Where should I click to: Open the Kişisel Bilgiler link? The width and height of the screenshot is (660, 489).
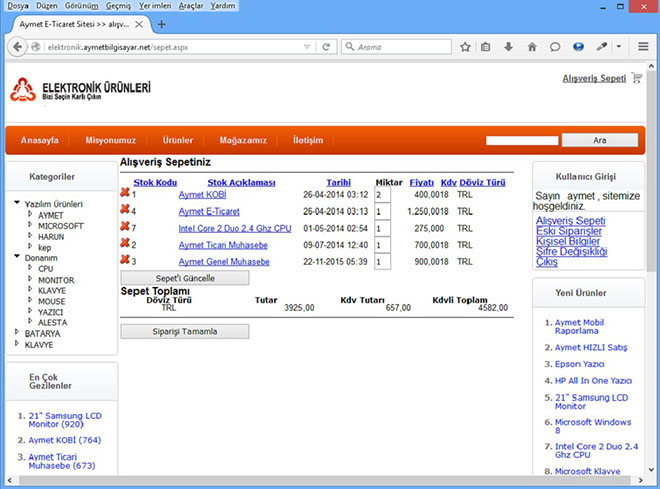click(x=568, y=241)
